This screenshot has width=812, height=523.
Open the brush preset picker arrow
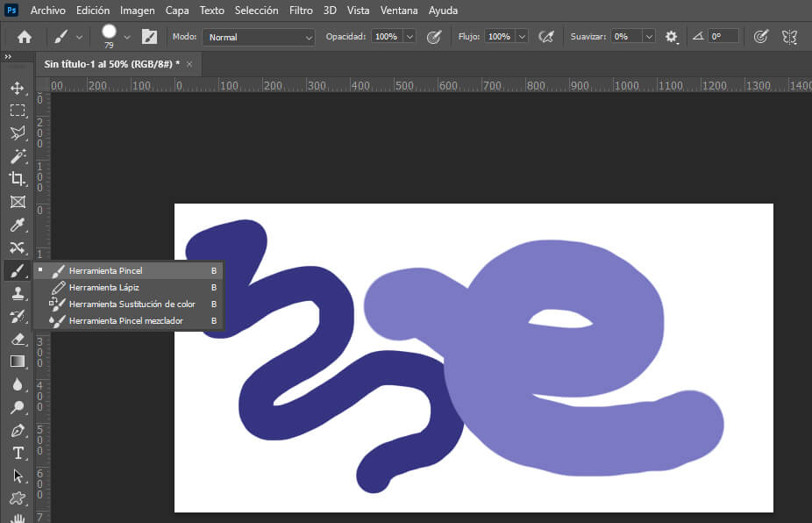click(x=127, y=37)
